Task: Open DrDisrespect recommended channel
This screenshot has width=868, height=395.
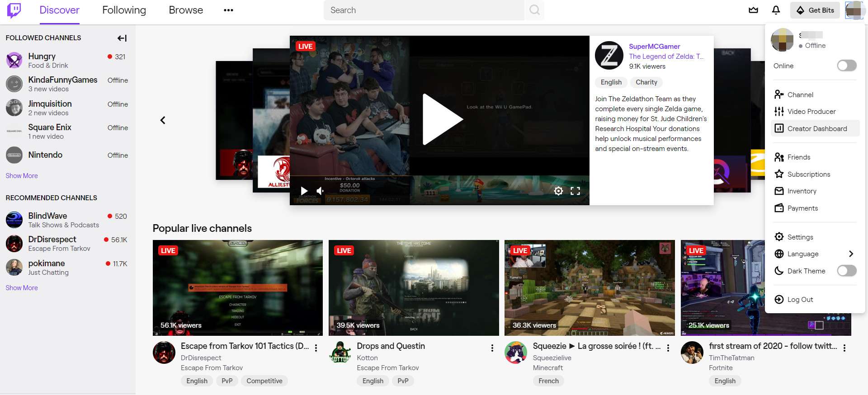Action: pyautogui.click(x=67, y=244)
